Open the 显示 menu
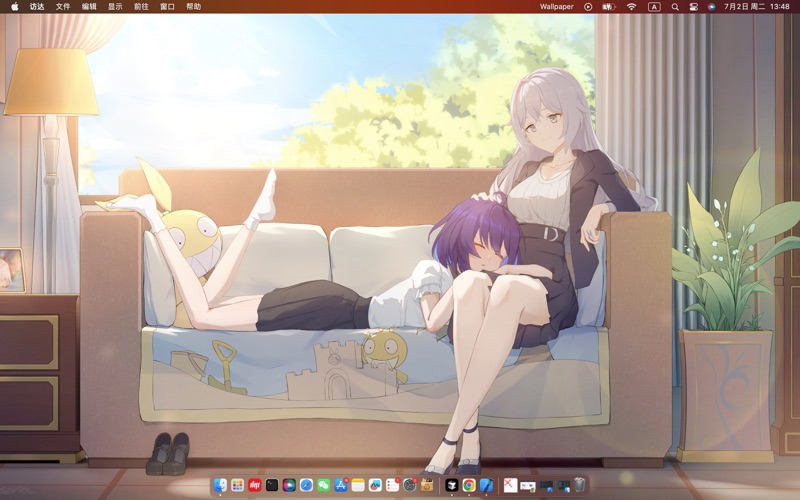Image resolution: width=800 pixels, height=500 pixels. click(x=115, y=7)
